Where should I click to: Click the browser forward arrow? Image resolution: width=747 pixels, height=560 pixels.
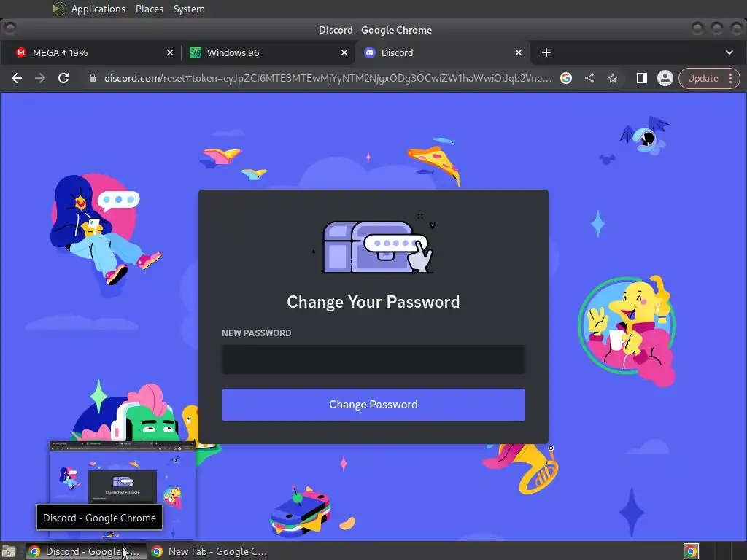40,78
